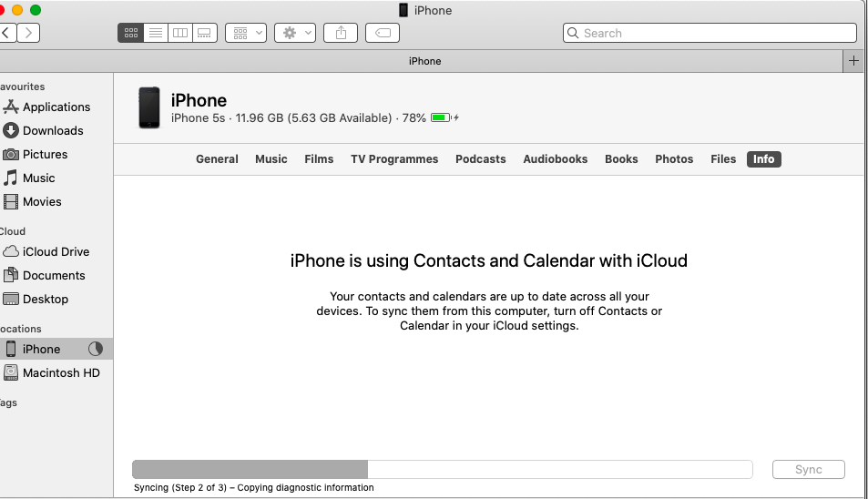The height and width of the screenshot is (499, 868).
Task: Switch to list view
Action: coord(156,33)
